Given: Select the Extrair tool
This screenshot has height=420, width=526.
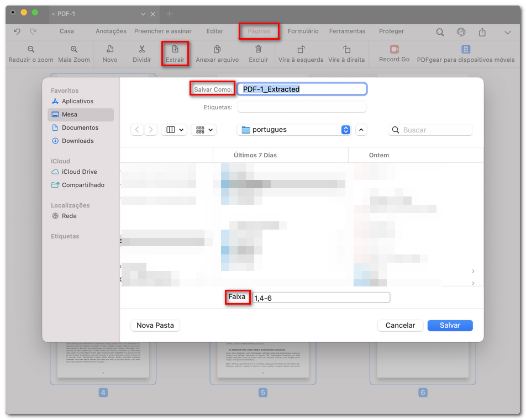Looking at the screenshot, I should 175,54.
